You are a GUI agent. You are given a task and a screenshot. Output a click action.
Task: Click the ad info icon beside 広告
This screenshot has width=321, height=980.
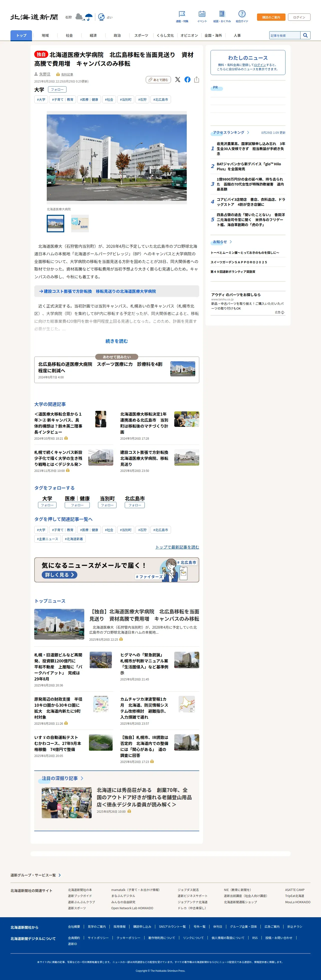(x=282, y=312)
